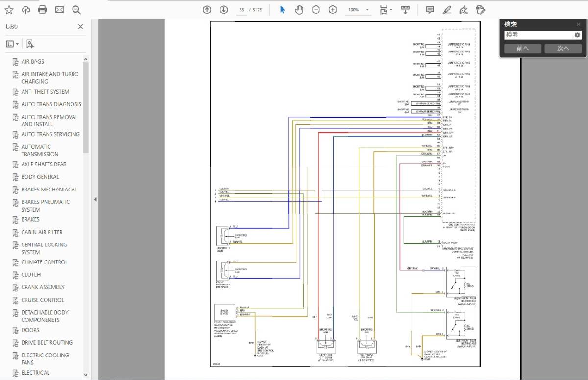Click the sign document pen icon
Viewport: 588px width, 380px height.
click(464, 9)
